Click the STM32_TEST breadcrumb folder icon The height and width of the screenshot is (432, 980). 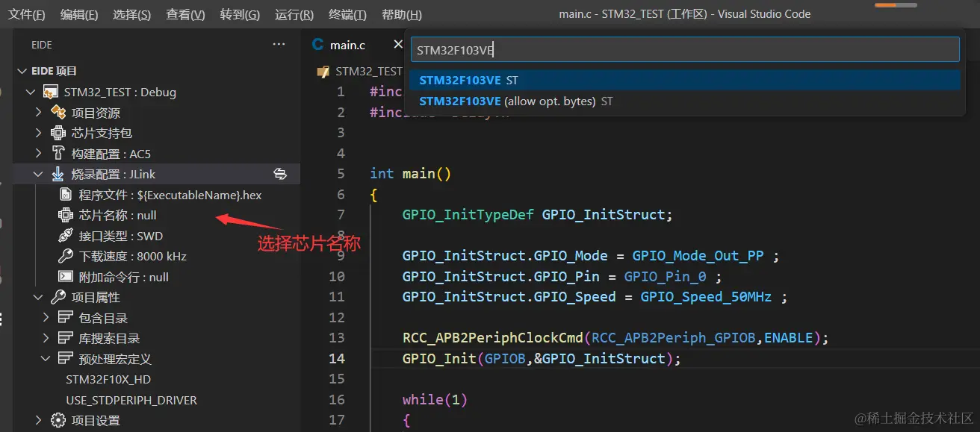point(323,72)
